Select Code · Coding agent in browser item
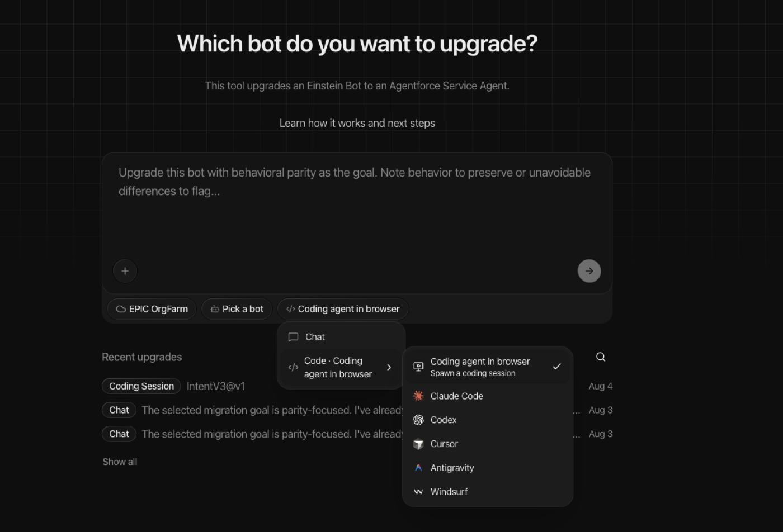This screenshot has height=532, width=783. coord(341,368)
